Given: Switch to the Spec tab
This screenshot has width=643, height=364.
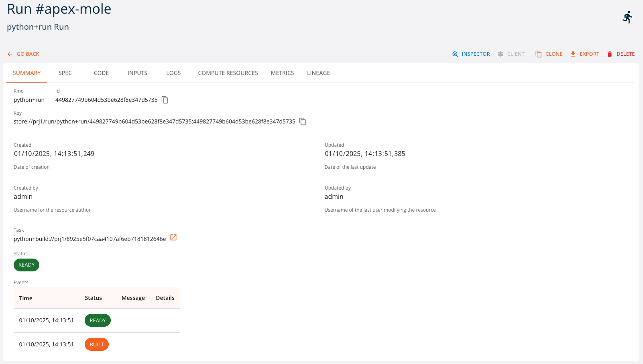Looking at the screenshot, I should coord(65,73).
